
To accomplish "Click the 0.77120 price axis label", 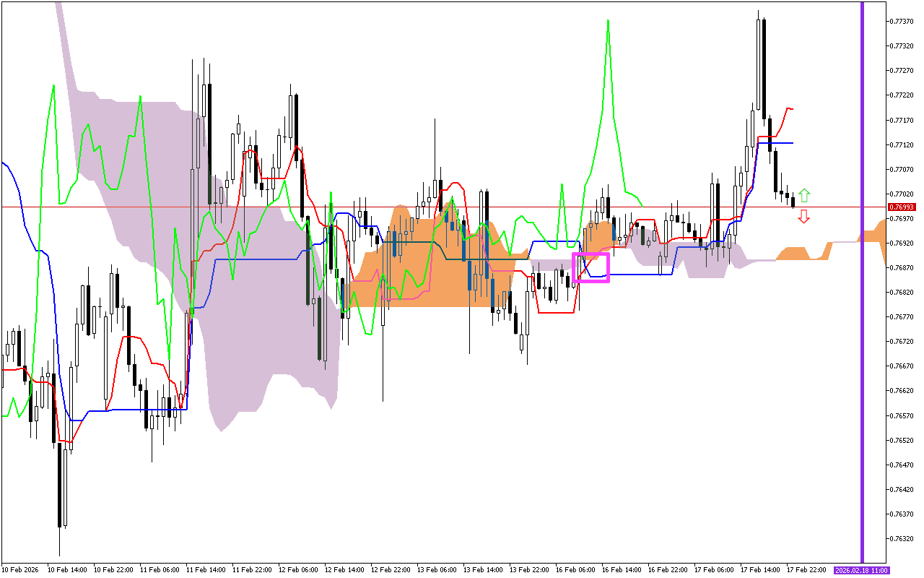I will [x=901, y=144].
